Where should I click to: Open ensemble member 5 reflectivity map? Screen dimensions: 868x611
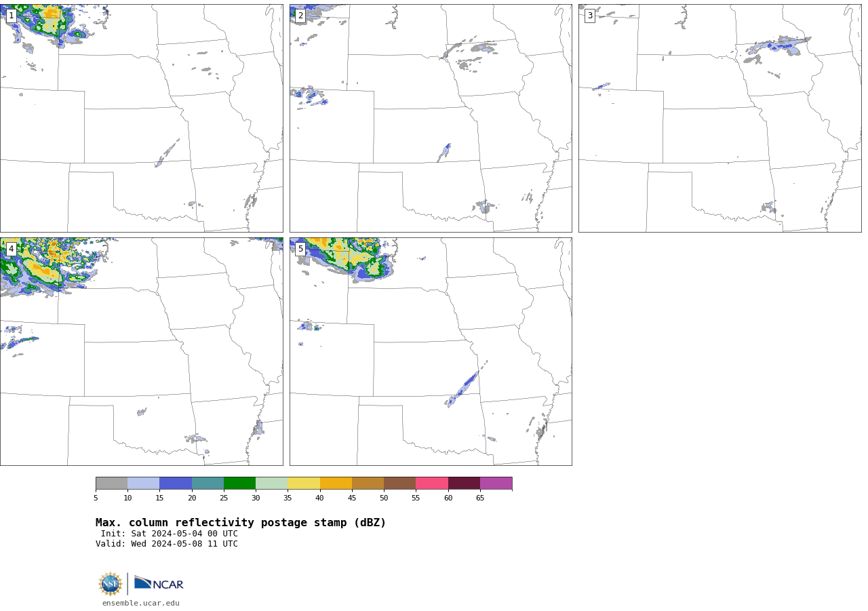[431, 351]
